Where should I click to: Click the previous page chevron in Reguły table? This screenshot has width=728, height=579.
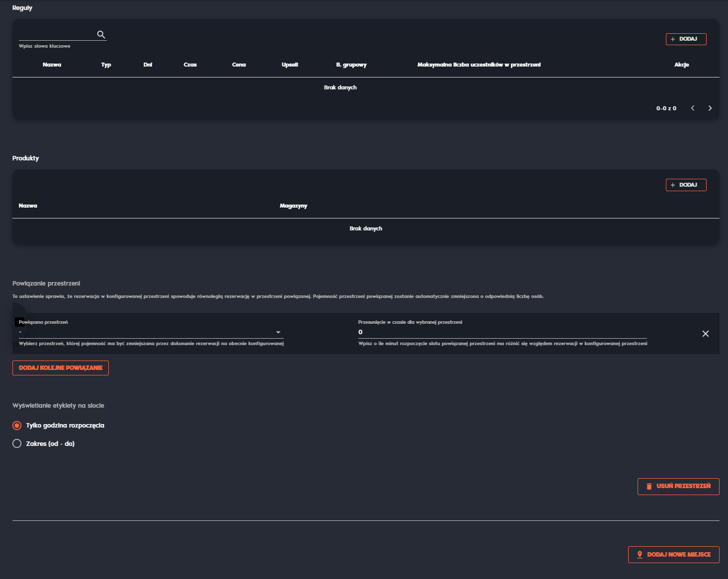tap(693, 108)
